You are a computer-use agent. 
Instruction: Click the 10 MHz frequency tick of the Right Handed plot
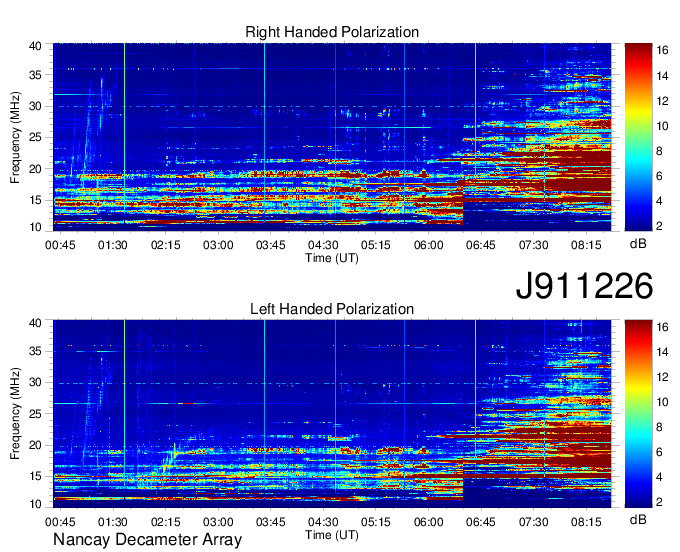(35, 227)
